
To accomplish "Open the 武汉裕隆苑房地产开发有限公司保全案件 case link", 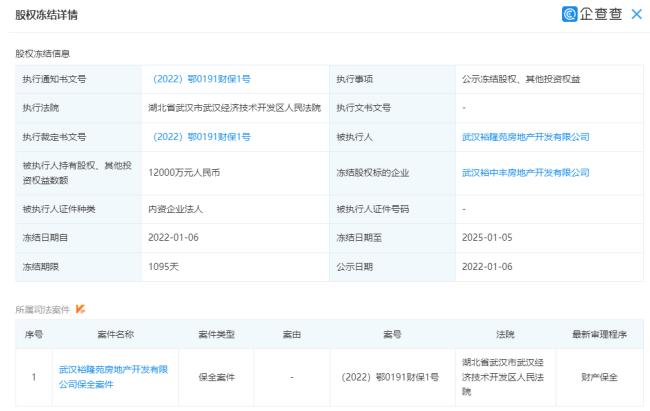I will click(x=113, y=377).
